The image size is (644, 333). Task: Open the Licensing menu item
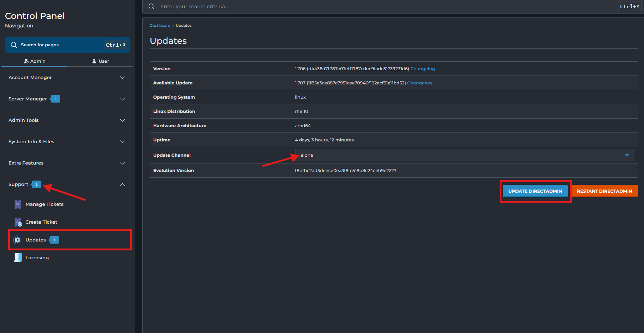tap(37, 257)
